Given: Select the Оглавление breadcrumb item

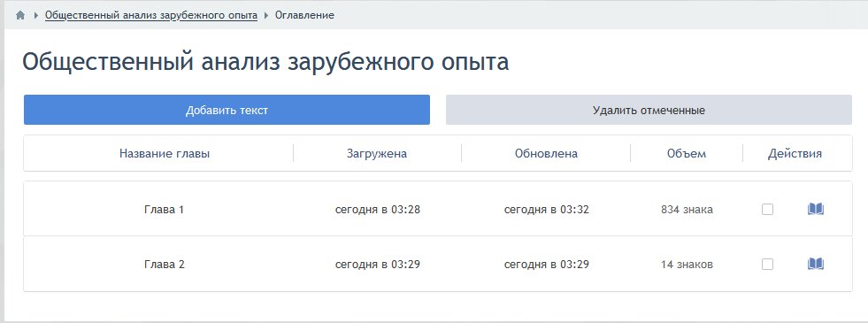Looking at the screenshot, I should [304, 16].
